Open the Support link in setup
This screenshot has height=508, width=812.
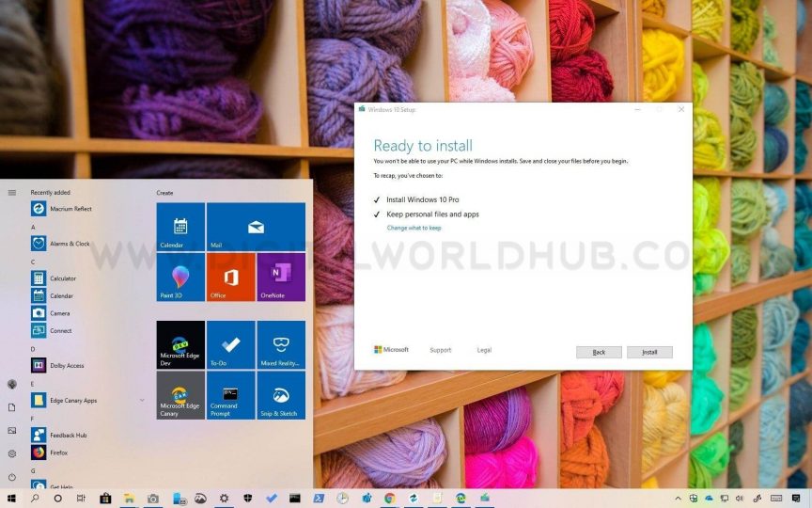pyautogui.click(x=440, y=350)
